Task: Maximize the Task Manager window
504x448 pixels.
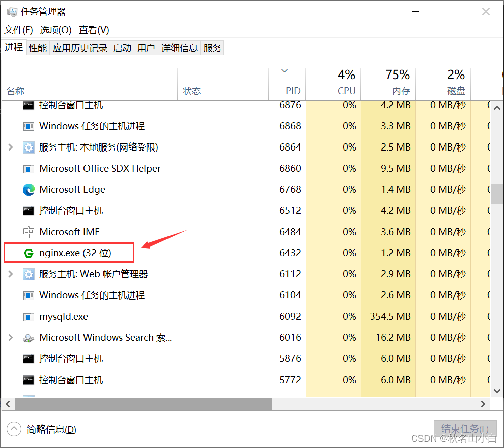Action: pyautogui.click(x=450, y=12)
